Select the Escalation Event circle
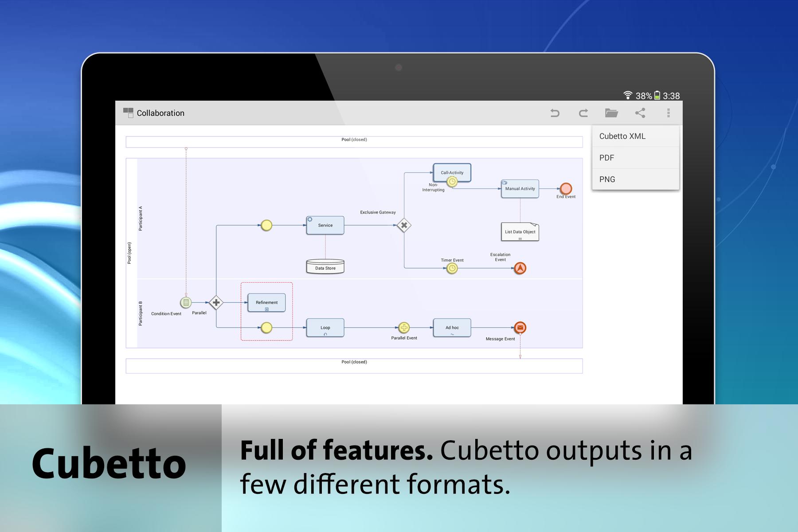798x532 pixels. coord(520,268)
